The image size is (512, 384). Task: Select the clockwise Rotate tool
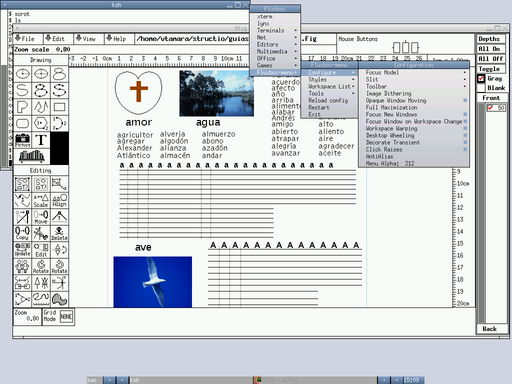41,266
